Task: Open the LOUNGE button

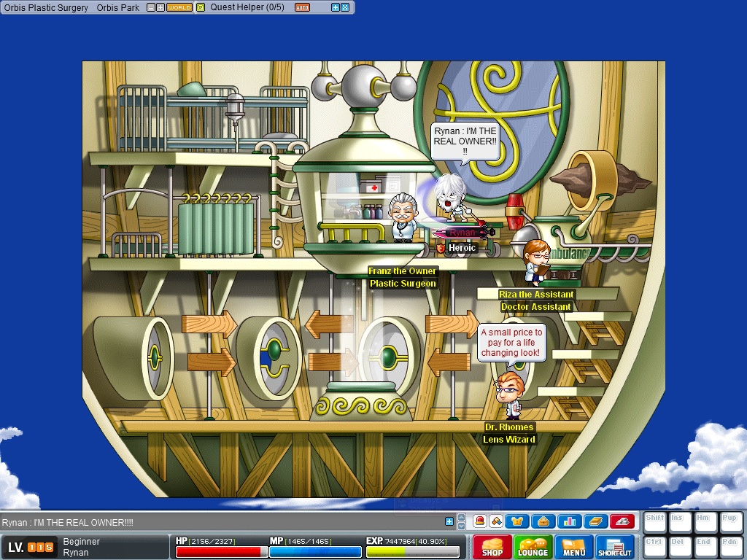Action: [533, 546]
